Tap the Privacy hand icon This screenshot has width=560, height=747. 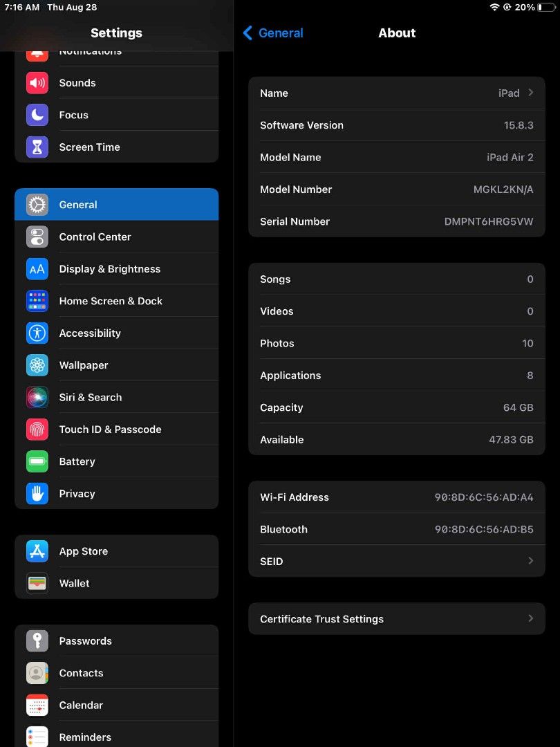click(x=37, y=494)
